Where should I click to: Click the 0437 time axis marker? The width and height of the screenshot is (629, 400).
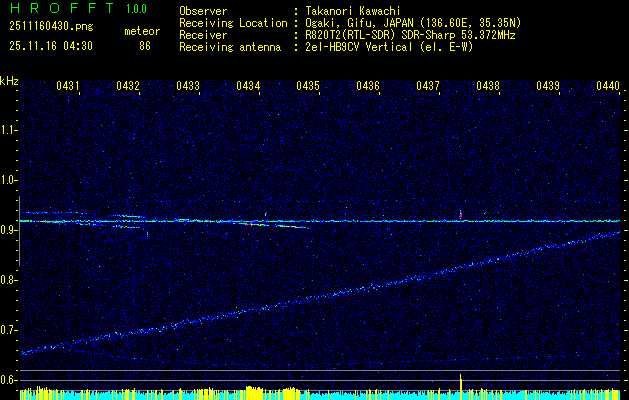[428, 85]
